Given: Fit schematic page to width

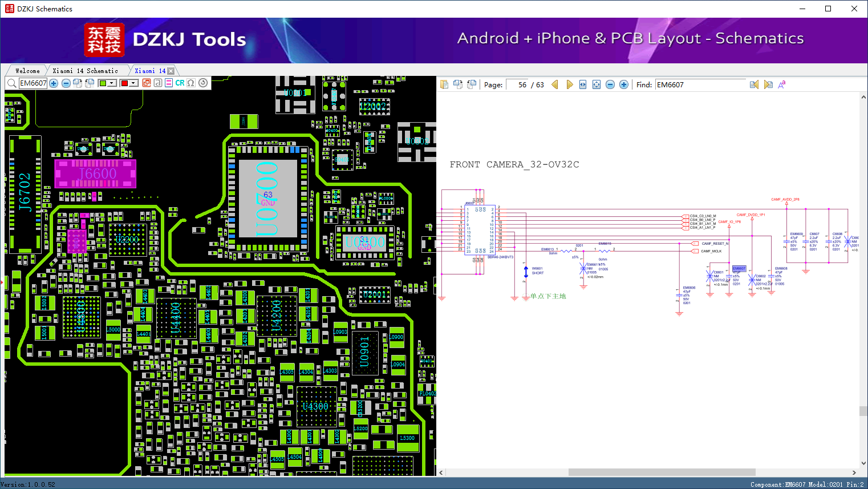Looking at the screenshot, I should [x=583, y=84].
